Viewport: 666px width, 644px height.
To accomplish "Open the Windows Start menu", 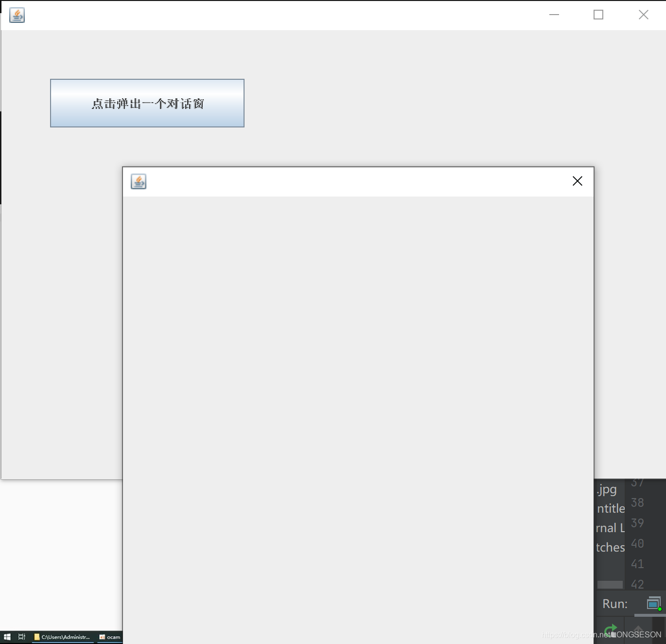I will (7, 637).
